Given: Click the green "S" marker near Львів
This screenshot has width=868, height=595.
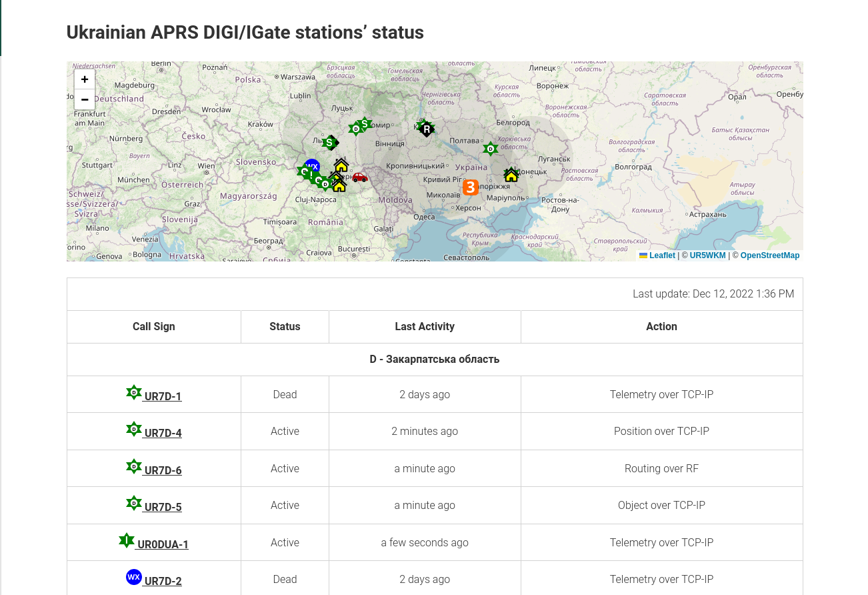Looking at the screenshot, I should pyautogui.click(x=329, y=142).
